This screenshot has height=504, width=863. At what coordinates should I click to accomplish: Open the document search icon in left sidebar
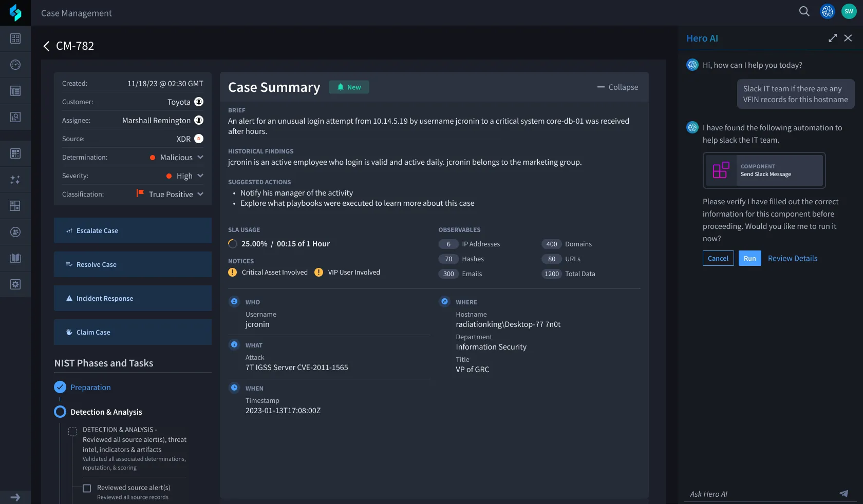(15, 117)
